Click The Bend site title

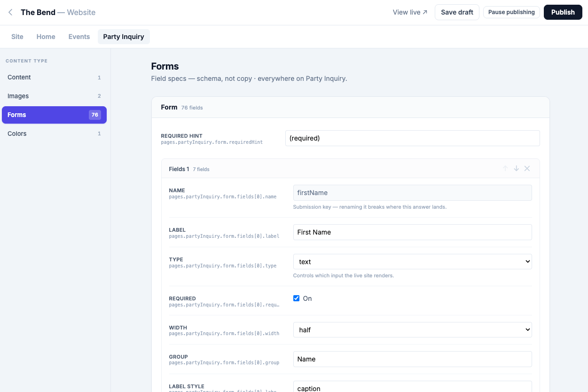click(x=38, y=12)
